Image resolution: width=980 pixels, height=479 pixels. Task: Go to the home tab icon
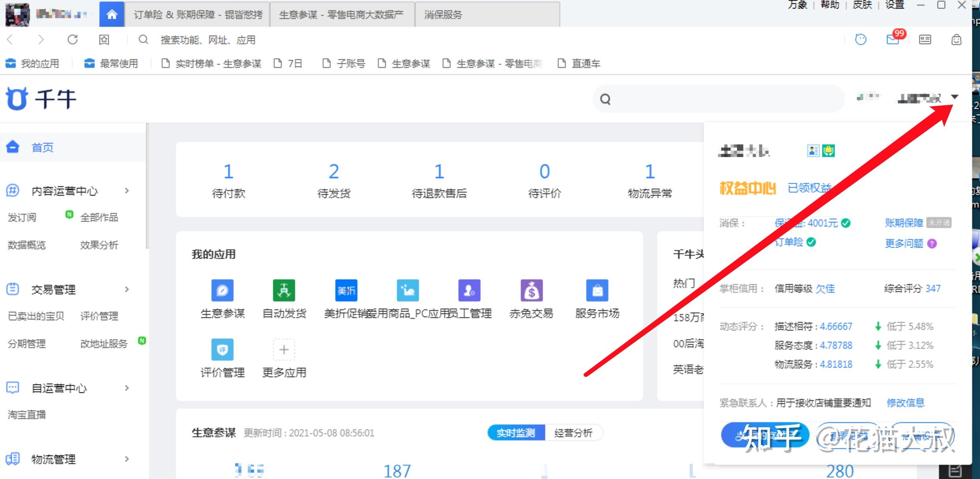pyautogui.click(x=112, y=15)
